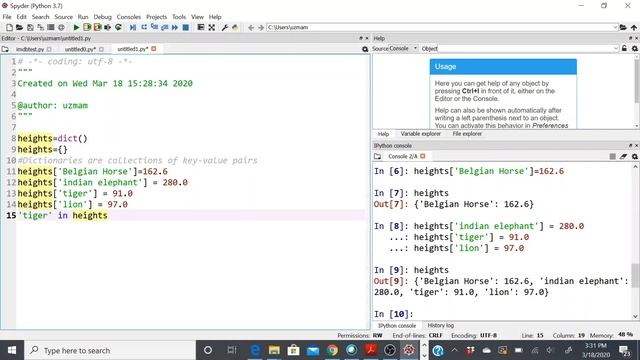Viewport: 640px width, 360px height.
Task: Re-run the last script icon
Action: coord(118,27)
